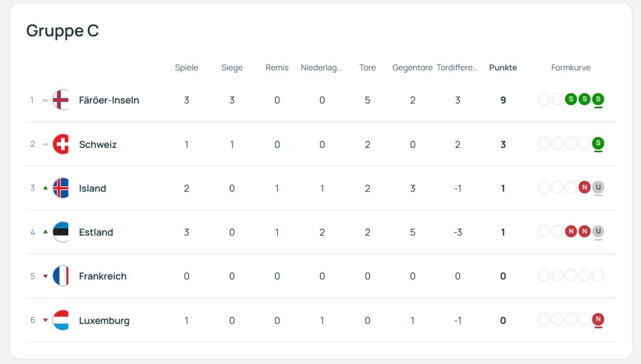Viewport: 641px width, 364px height.
Task: Select Estland's grey U form badge
Action: [x=598, y=231]
